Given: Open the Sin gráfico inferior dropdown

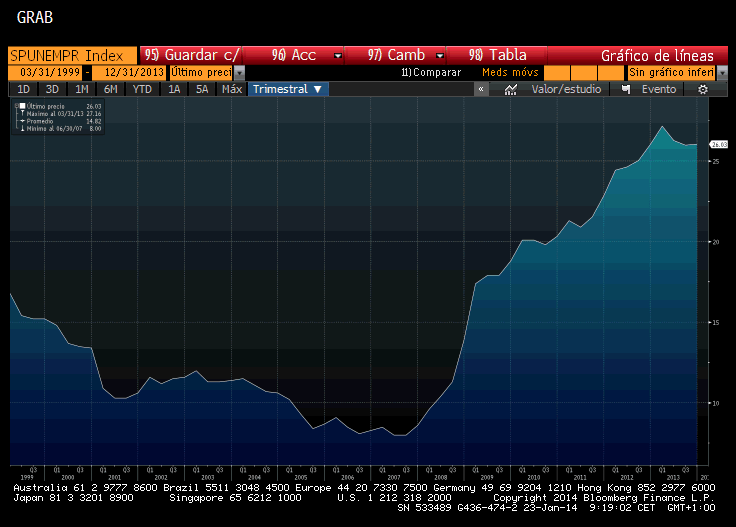Looking at the screenshot, I should (672, 72).
